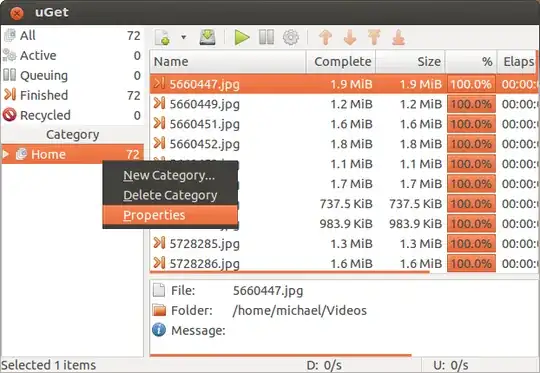Click the info icon next to Message:
The height and width of the screenshot is (373, 540).
click(x=159, y=330)
